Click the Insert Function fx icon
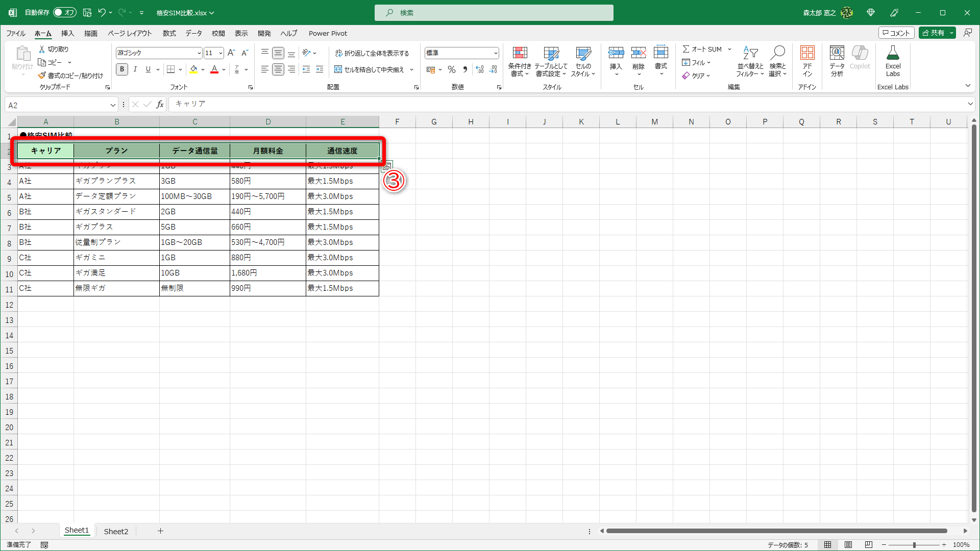 coord(160,105)
